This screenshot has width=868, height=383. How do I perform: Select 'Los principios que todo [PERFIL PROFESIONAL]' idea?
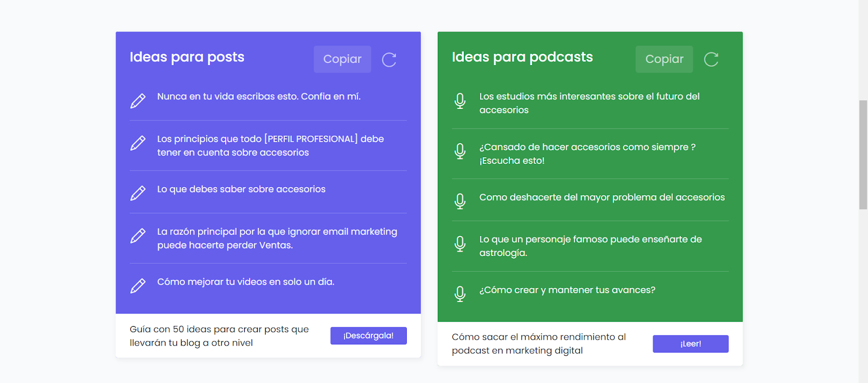[x=271, y=145]
